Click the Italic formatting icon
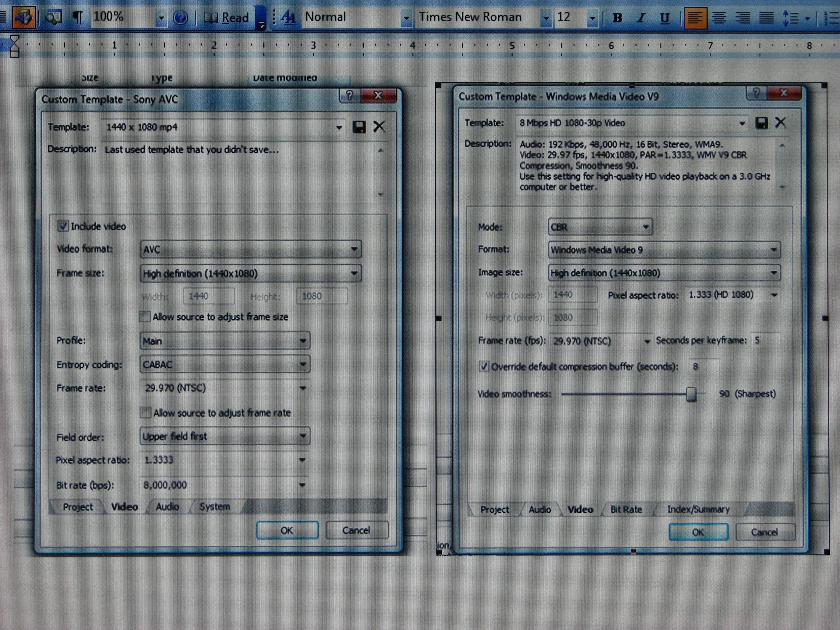This screenshot has height=630, width=840. (x=641, y=18)
